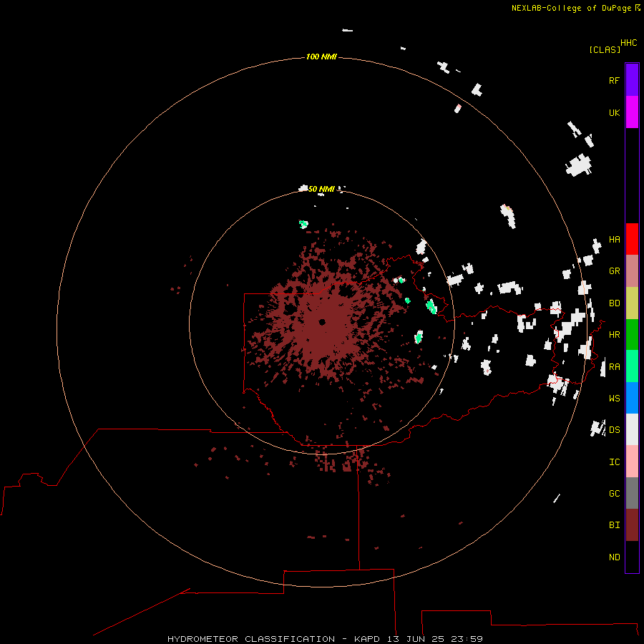644x644 pixels.
Task: Click the UK magenta legend swatch
Action: coord(632,112)
